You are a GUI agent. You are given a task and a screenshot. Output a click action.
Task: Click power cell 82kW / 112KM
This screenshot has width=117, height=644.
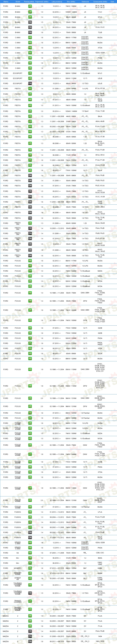pyautogui.click(x=71, y=78)
